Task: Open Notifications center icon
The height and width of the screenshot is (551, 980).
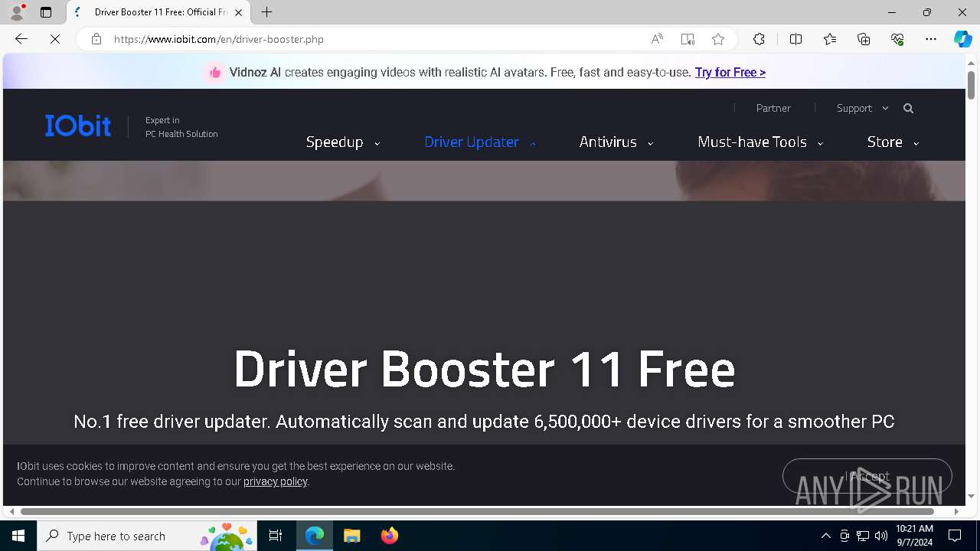Action: click(955, 536)
